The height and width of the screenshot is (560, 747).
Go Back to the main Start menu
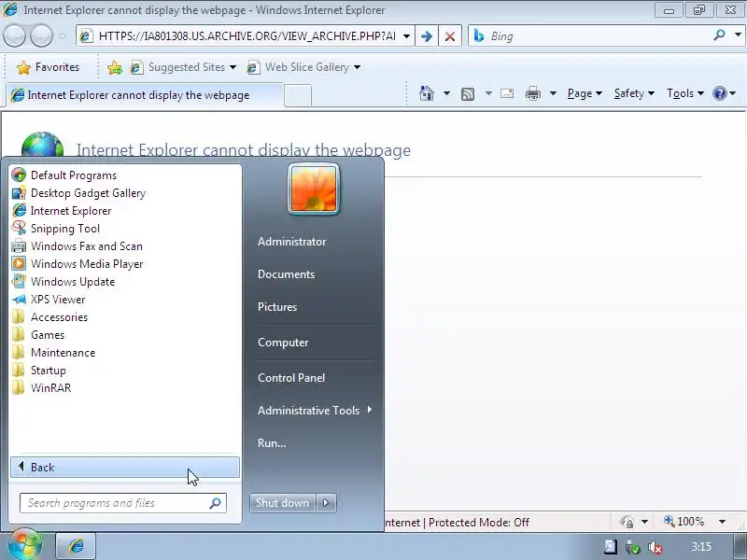click(125, 468)
